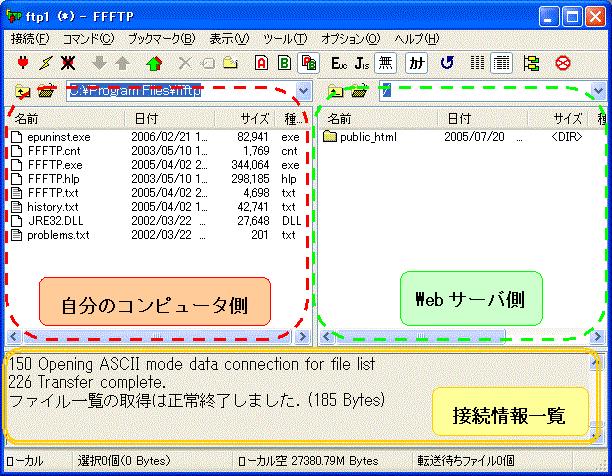Toggle folder sync navigation icon
Viewport: 612px width, 476px height.
tap(532, 63)
